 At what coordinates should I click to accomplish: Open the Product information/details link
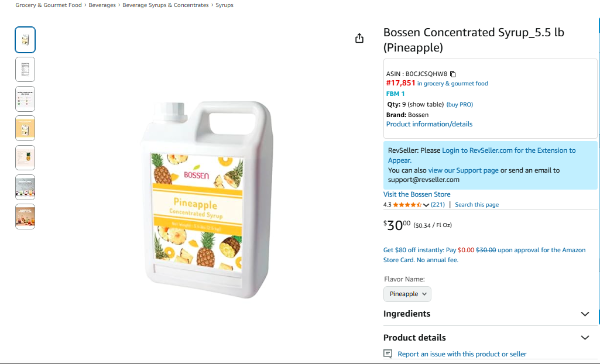click(x=429, y=124)
